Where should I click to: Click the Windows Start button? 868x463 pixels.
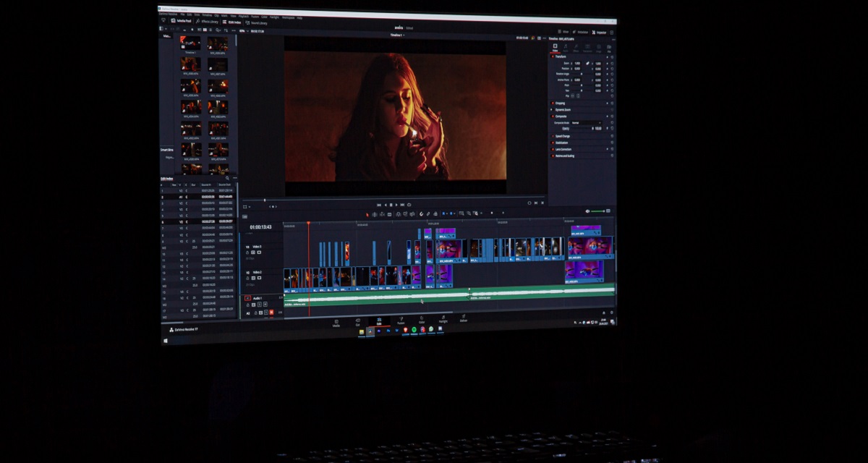(x=165, y=340)
